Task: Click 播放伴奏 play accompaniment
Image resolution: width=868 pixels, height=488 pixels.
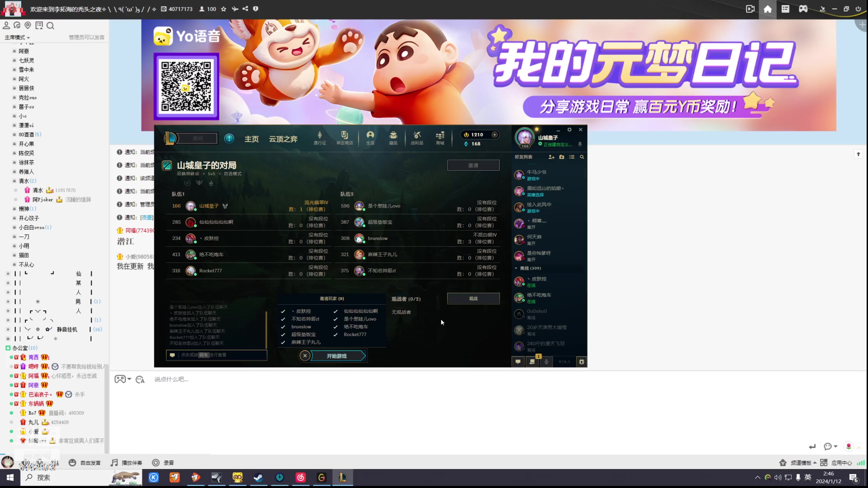Action: click(126, 463)
